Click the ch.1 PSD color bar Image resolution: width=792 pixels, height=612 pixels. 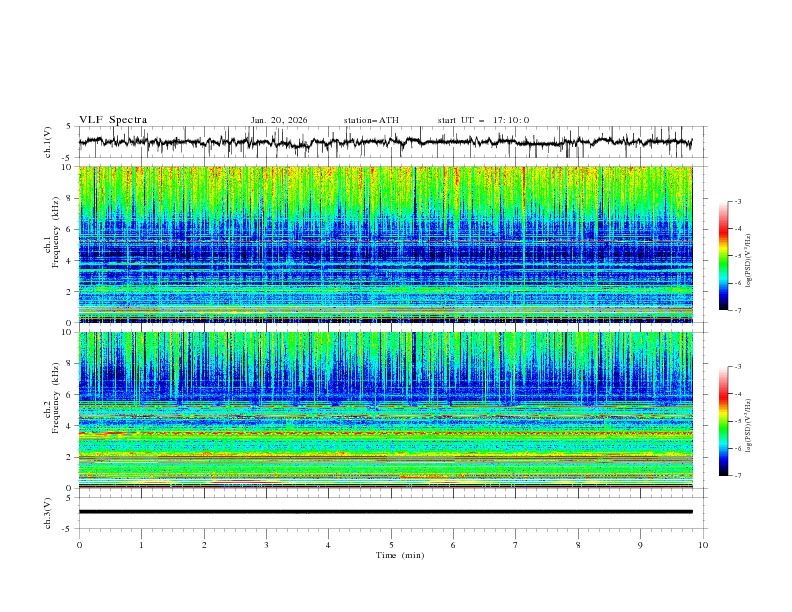click(x=723, y=256)
